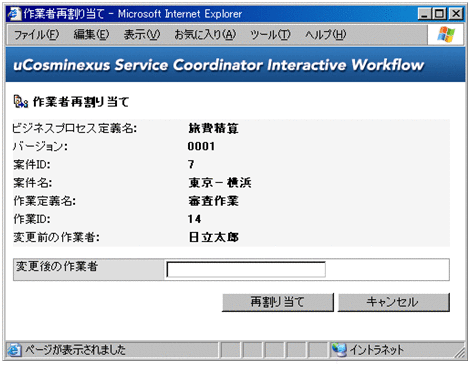The width and height of the screenshot is (472, 365).
Task: Open the お気に入り(A) menu
Action: (205, 34)
